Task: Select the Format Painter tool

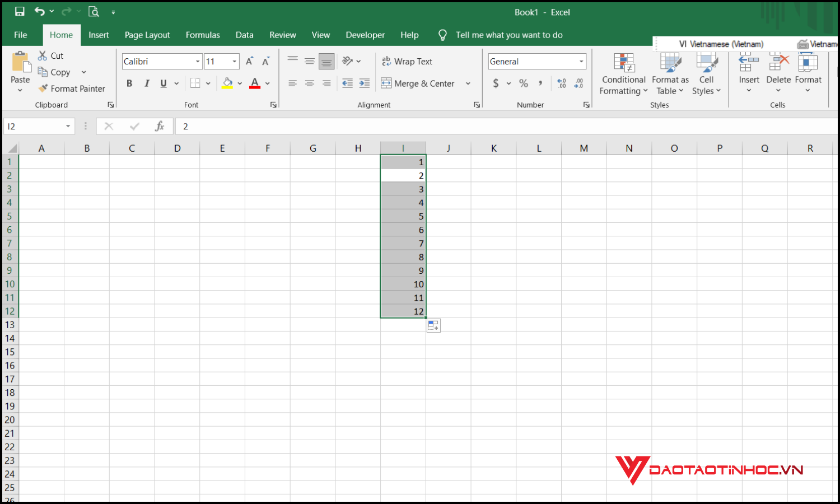Action: coord(72,88)
